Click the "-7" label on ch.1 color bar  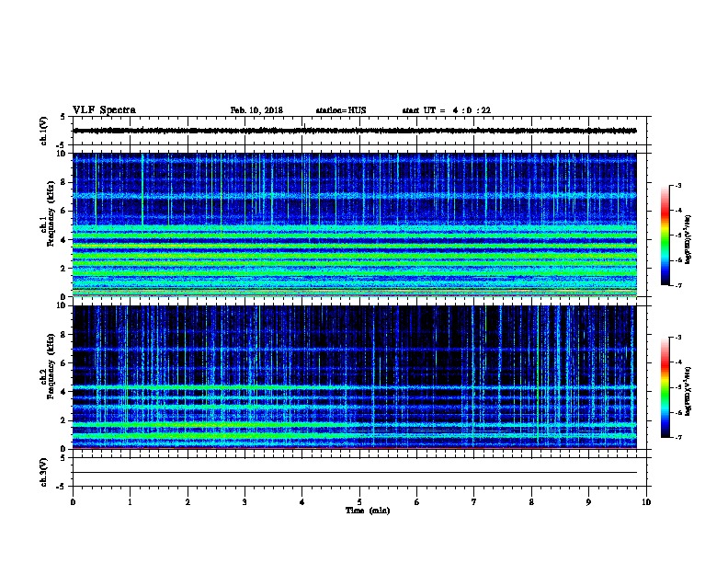coord(678,285)
